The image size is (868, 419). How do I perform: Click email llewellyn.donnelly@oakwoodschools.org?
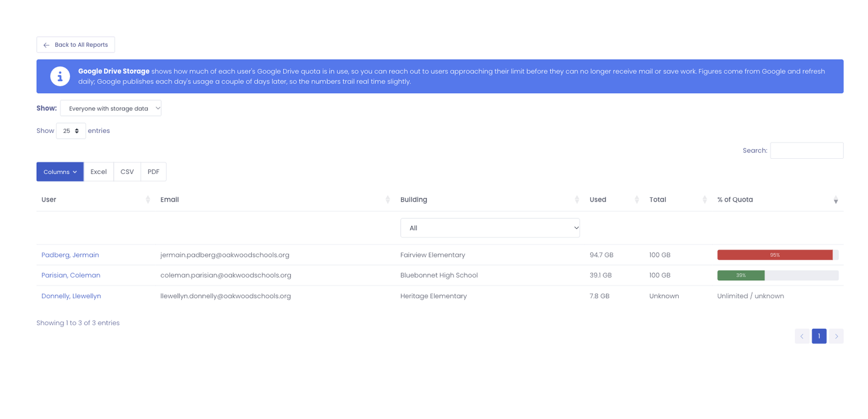[226, 296]
